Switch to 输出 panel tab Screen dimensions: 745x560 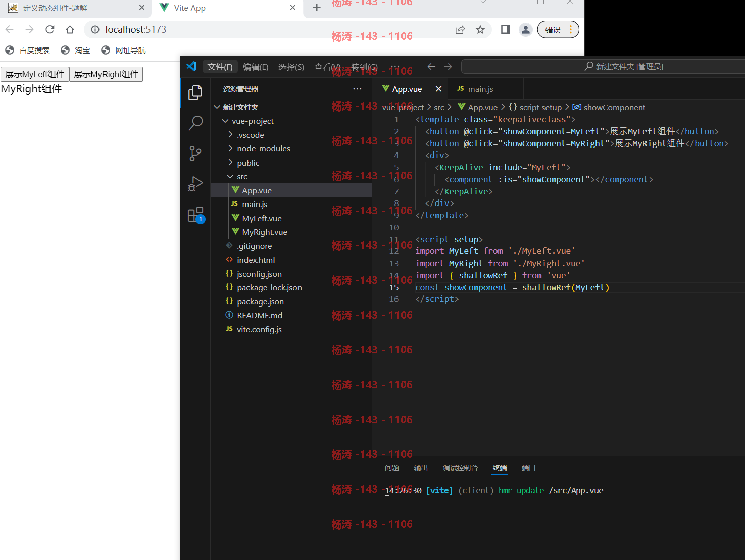point(421,468)
